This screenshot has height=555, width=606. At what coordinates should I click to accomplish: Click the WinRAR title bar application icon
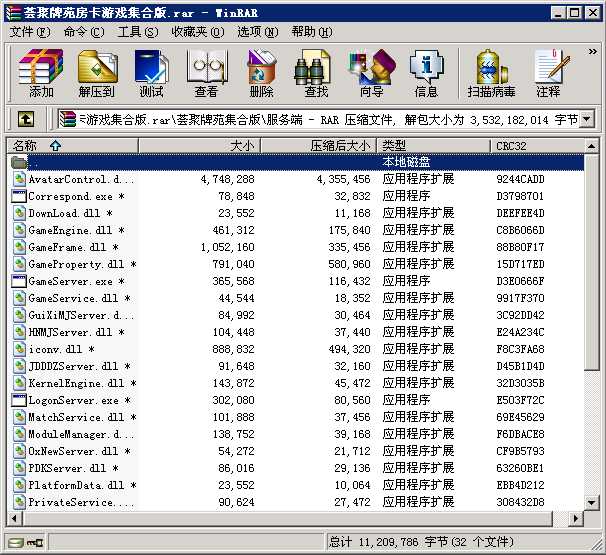point(13,13)
